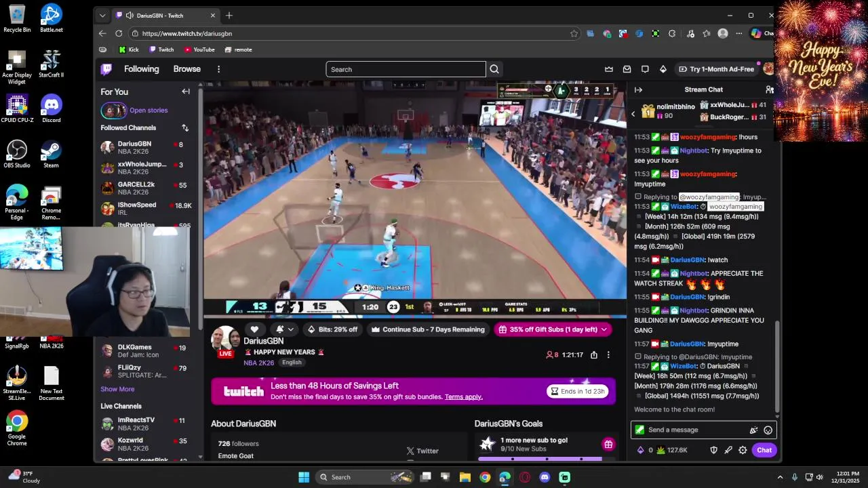
Task: Click the Bits: 29% off button
Action: click(332, 329)
